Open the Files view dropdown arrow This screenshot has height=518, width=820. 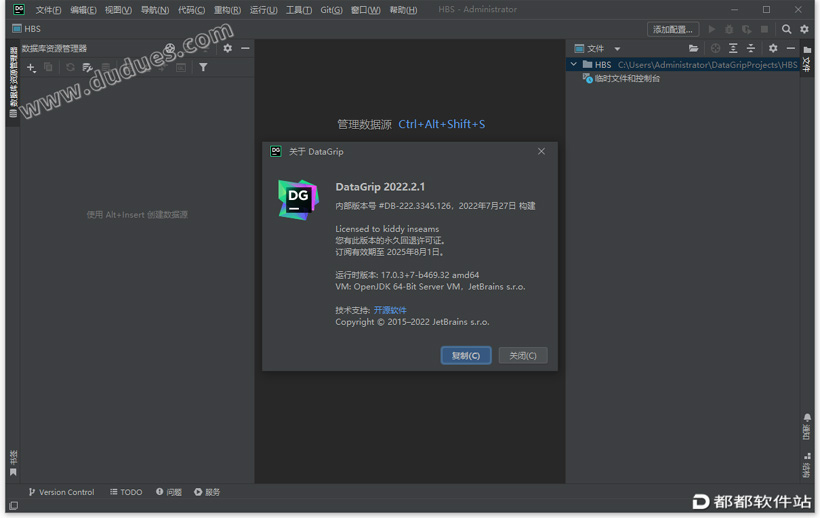point(617,49)
